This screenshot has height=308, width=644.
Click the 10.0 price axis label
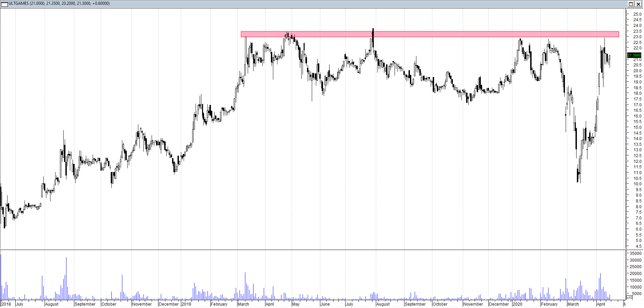point(637,184)
